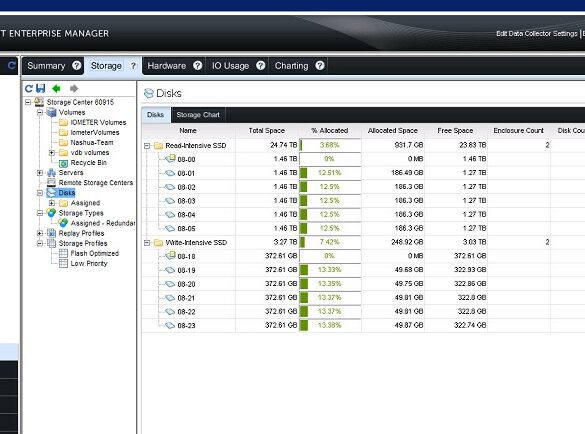The width and height of the screenshot is (585, 434).
Task: Click the Storage Profiles icon
Action: pyautogui.click(x=51, y=243)
